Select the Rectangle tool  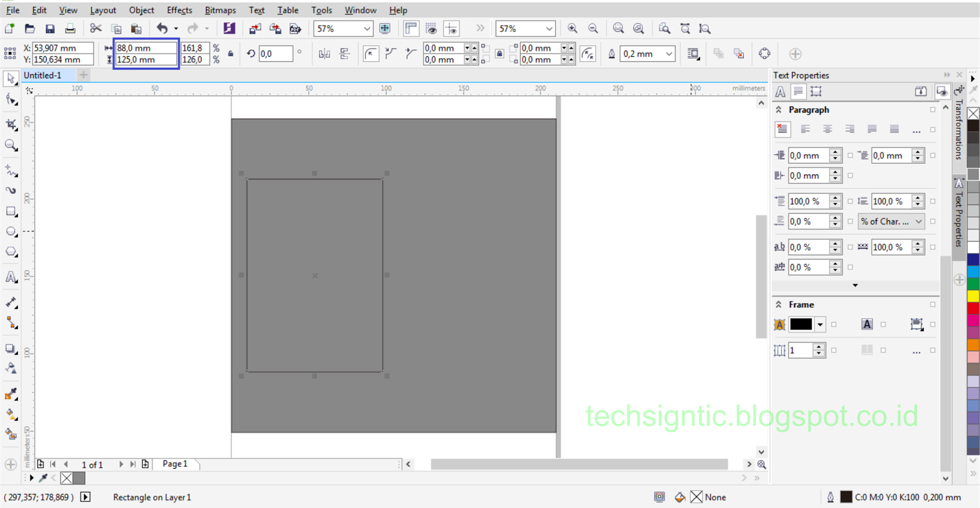[11, 211]
